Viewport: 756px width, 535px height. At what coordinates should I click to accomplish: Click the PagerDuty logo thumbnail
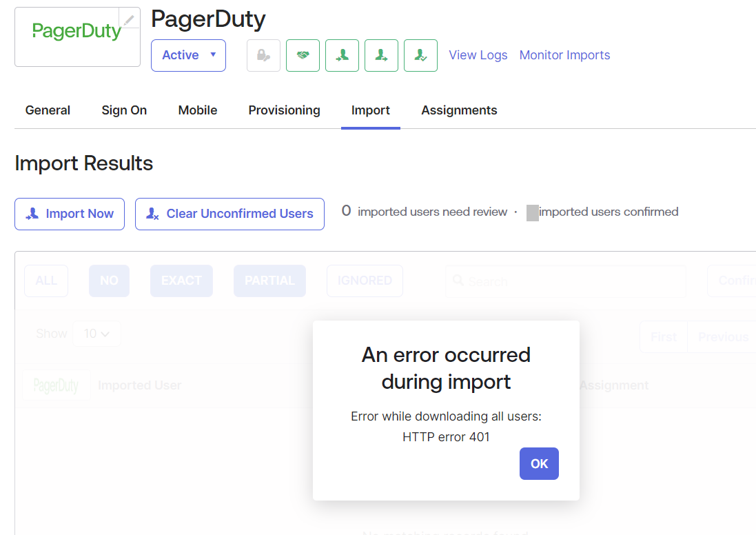click(x=77, y=37)
